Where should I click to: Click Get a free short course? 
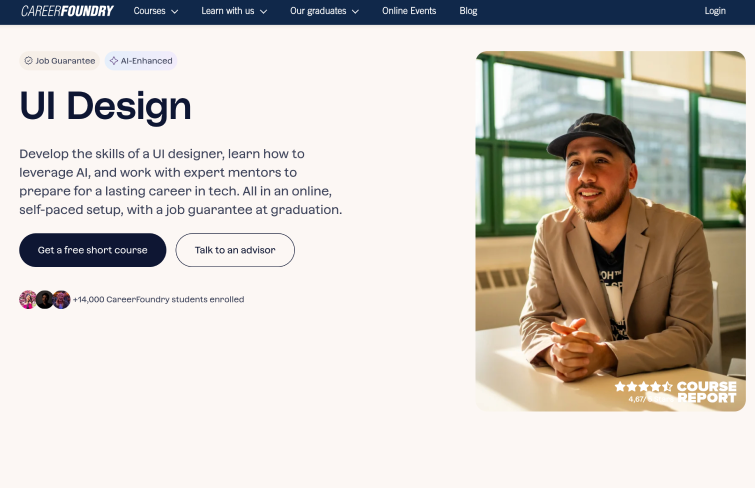tap(92, 250)
